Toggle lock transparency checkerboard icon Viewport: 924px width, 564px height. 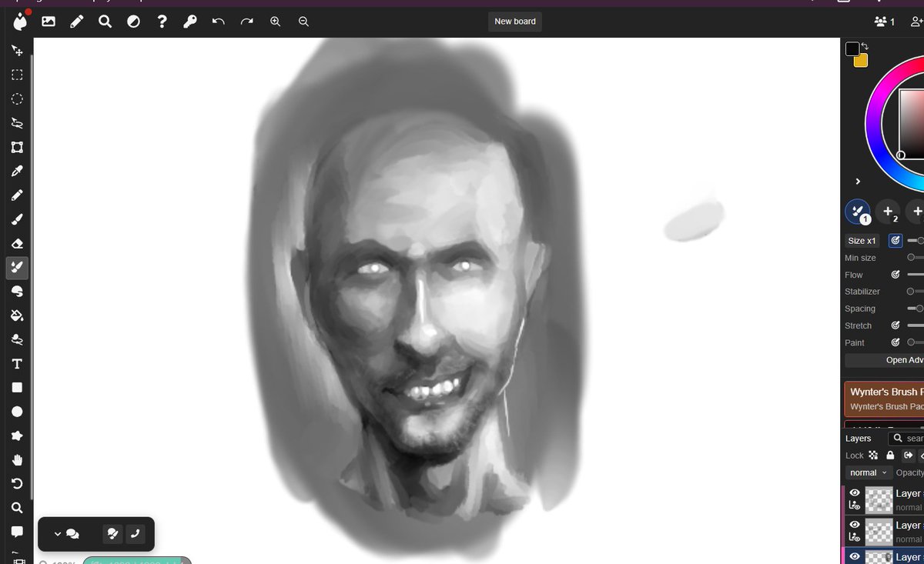873,456
